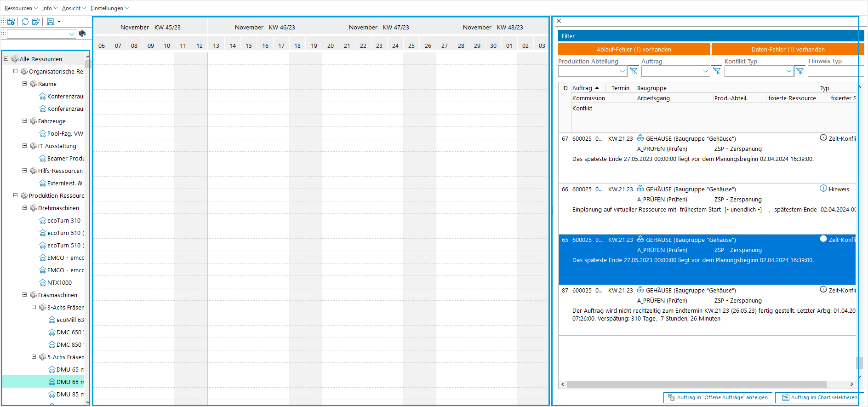Click the binoculars search icon
Screen dimensions: 868x407
coord(82,34)
